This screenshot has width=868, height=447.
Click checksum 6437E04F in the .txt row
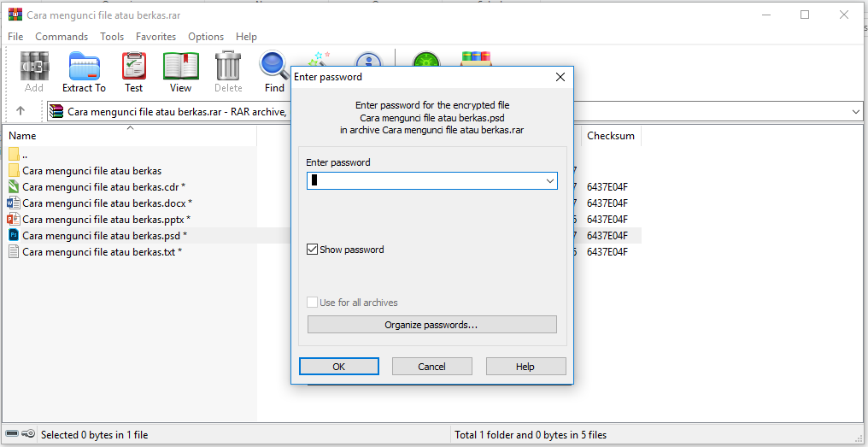click(607, 251)
